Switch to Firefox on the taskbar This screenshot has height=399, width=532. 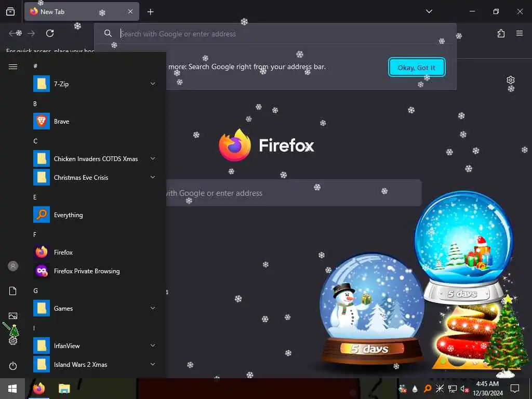pos(38,389)
